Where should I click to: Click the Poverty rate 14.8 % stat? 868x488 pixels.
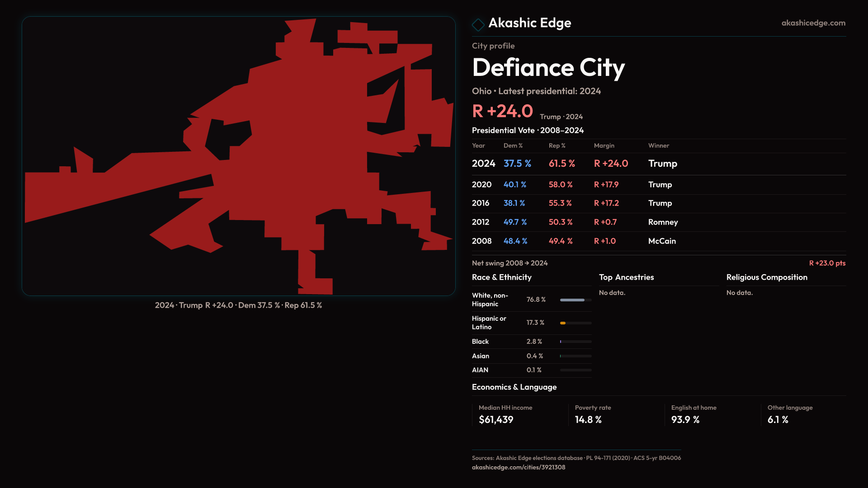[x=588, y=420]
